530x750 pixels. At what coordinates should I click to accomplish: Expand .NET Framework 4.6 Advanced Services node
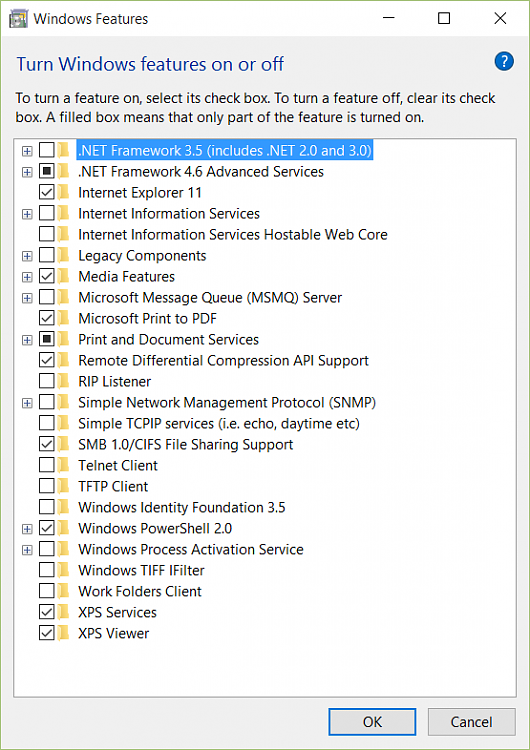(27, 172)
